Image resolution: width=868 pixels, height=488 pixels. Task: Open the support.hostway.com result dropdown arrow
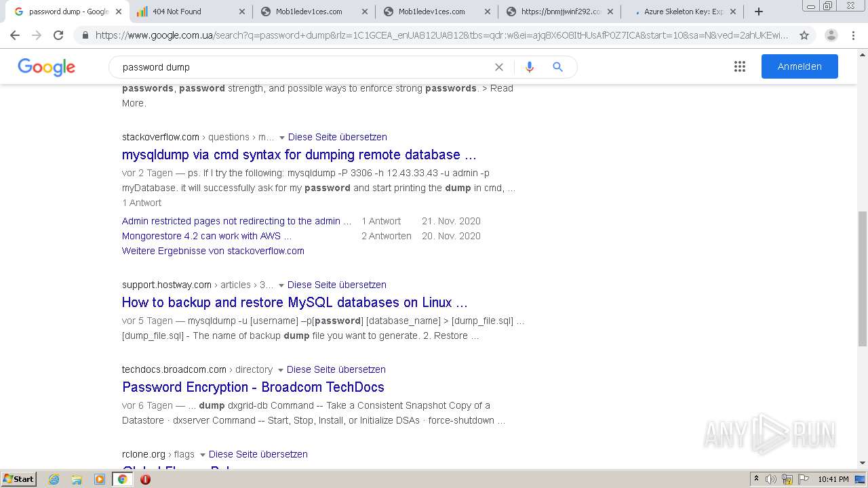pyautogui.click(x=281, y=285)
